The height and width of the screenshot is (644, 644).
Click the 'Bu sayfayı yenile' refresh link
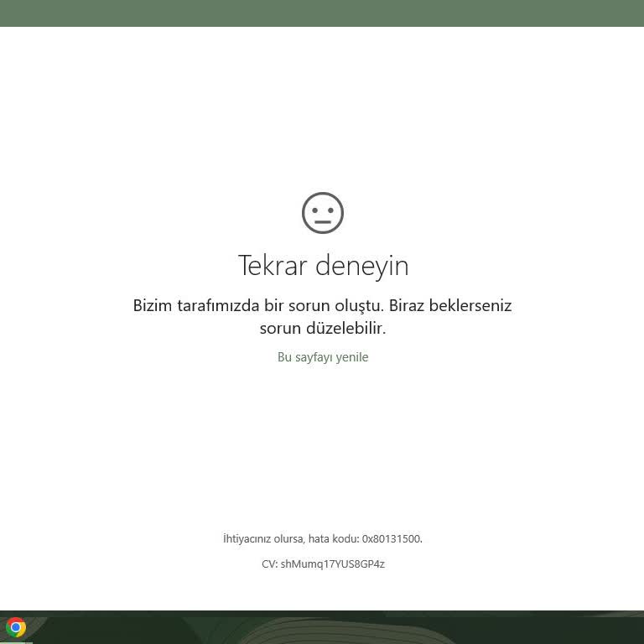[x=323, y=357]
